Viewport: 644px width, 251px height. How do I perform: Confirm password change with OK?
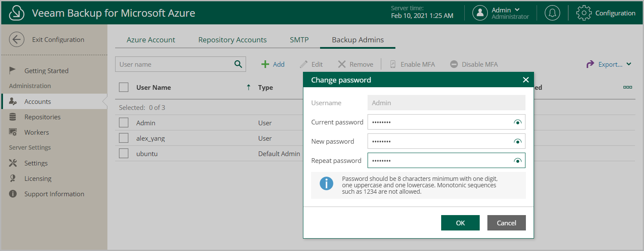click(460, 223)
